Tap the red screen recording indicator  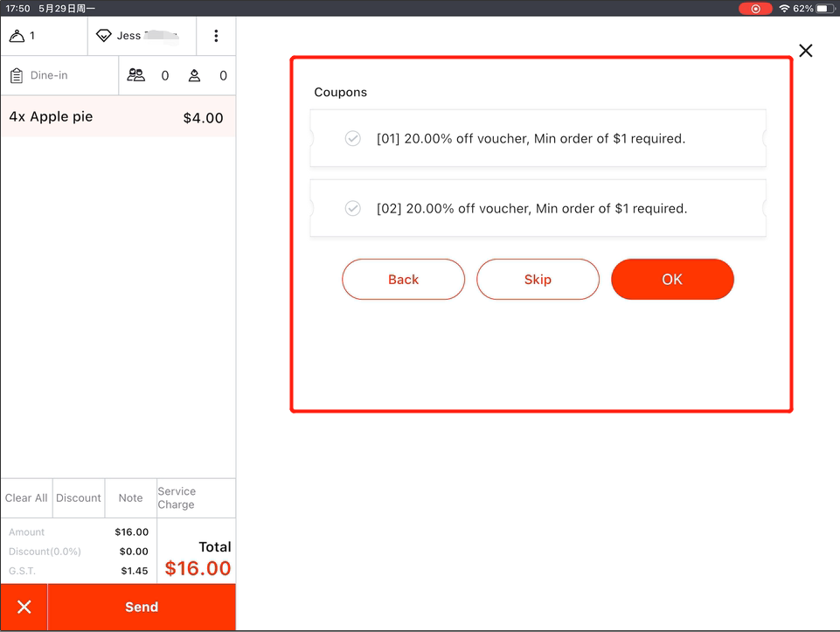coord(755,9)
